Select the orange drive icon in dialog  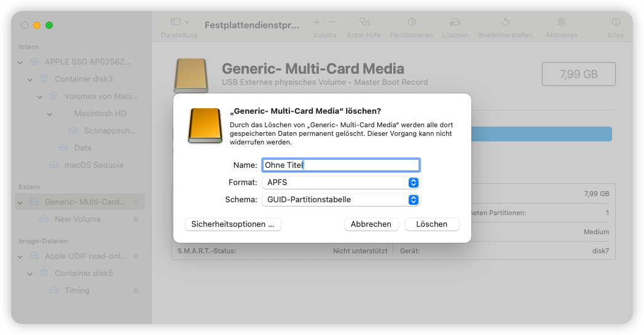[205, 126]
